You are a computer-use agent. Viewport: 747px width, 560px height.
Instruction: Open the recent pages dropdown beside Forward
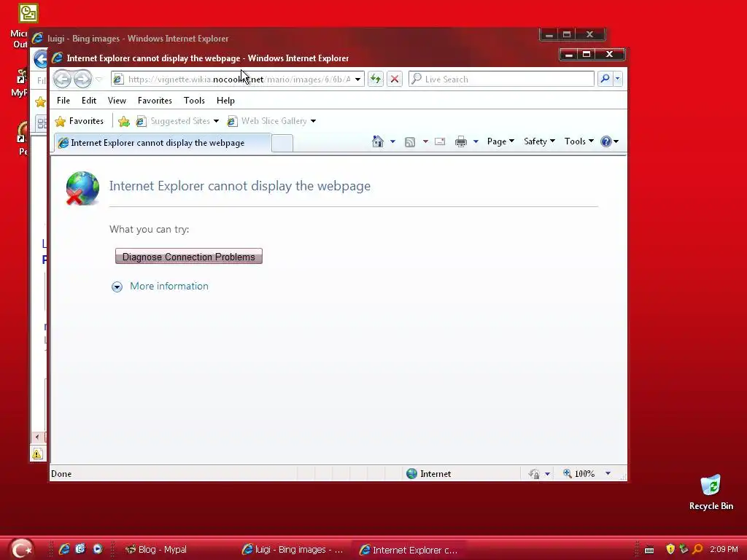pos(98,79)
